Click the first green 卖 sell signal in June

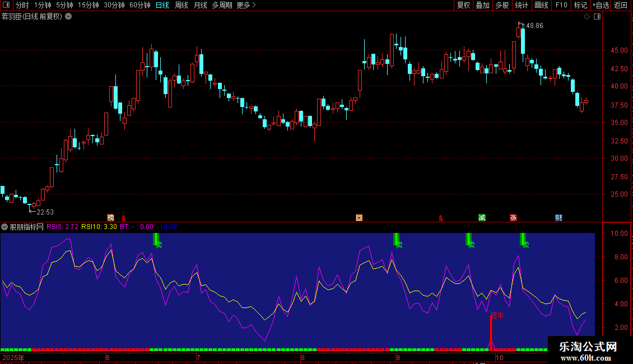point(157,240)
